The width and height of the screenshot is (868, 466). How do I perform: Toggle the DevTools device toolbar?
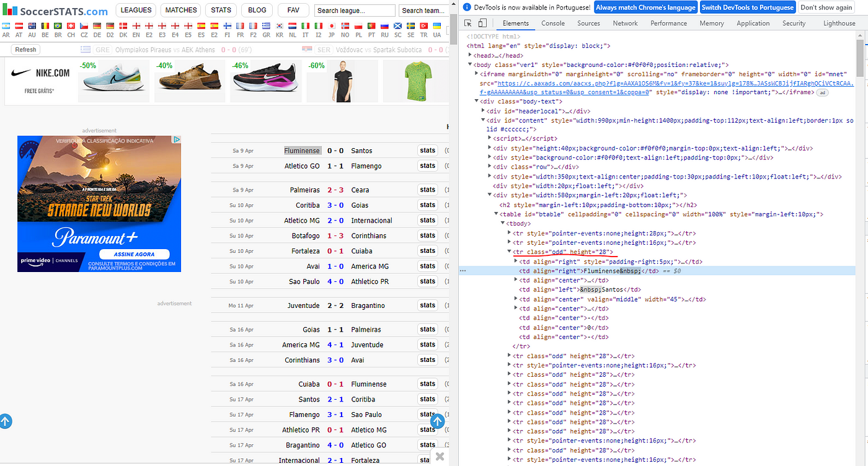click(482, 23)
